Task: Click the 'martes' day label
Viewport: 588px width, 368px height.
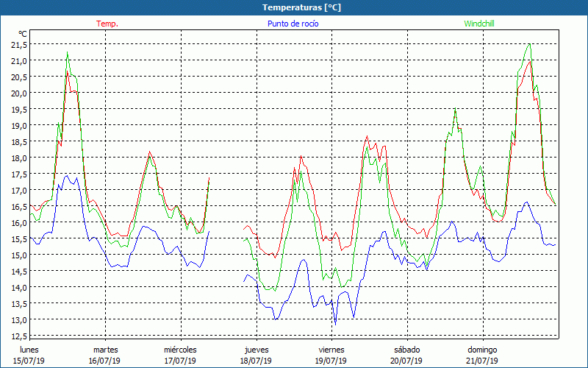Action: [106, 350]
